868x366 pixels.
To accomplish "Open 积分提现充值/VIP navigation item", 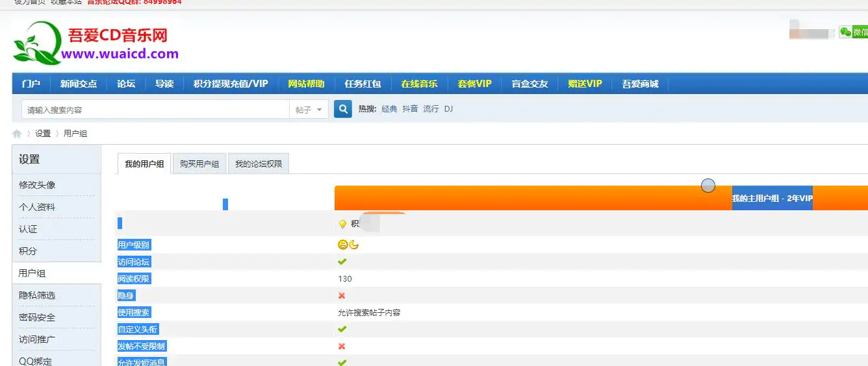I will 231,84.
